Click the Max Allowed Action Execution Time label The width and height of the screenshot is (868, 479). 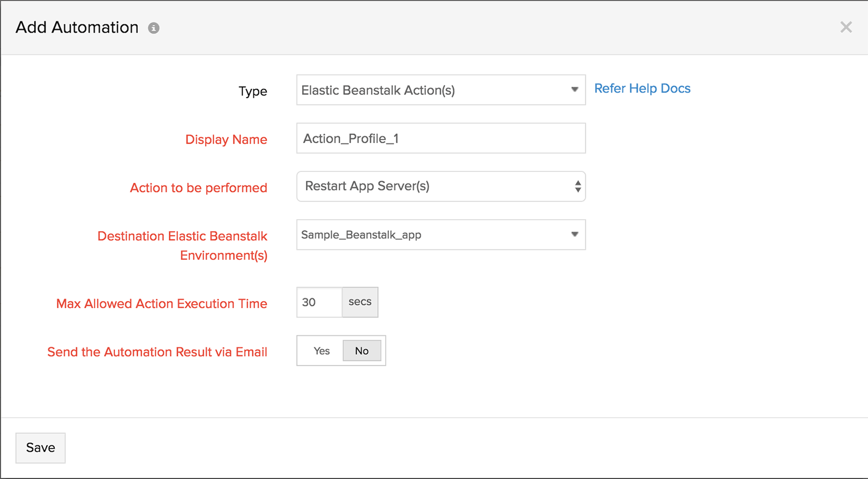(162, 304)
